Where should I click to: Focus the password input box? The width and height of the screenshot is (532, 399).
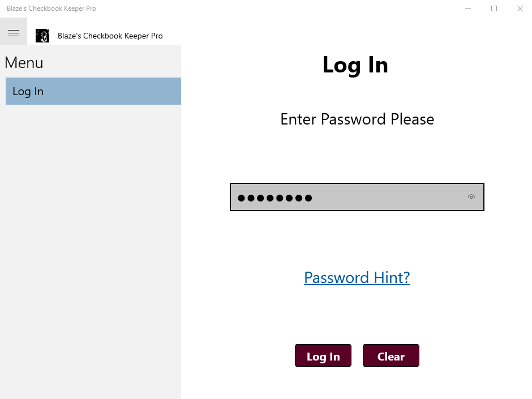point(357,197)
